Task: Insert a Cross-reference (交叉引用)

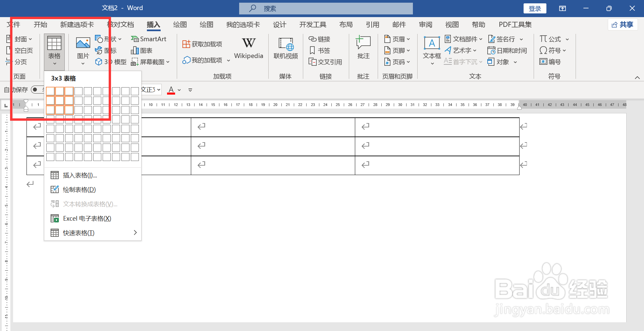Action: [325, 62]
